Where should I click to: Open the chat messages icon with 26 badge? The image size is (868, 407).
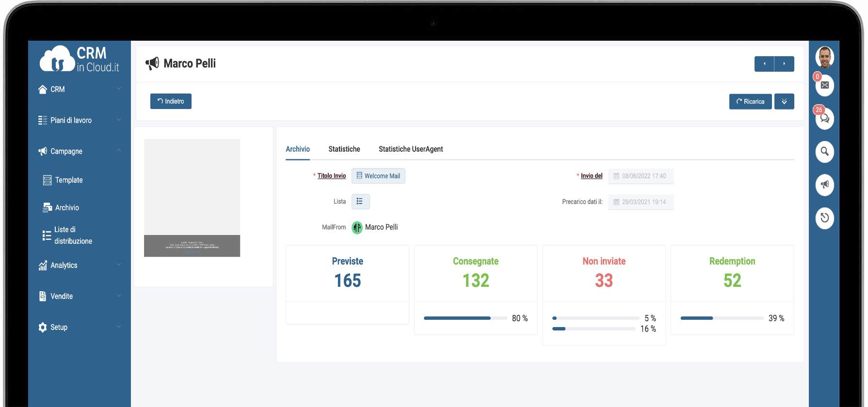coord(824,119)
